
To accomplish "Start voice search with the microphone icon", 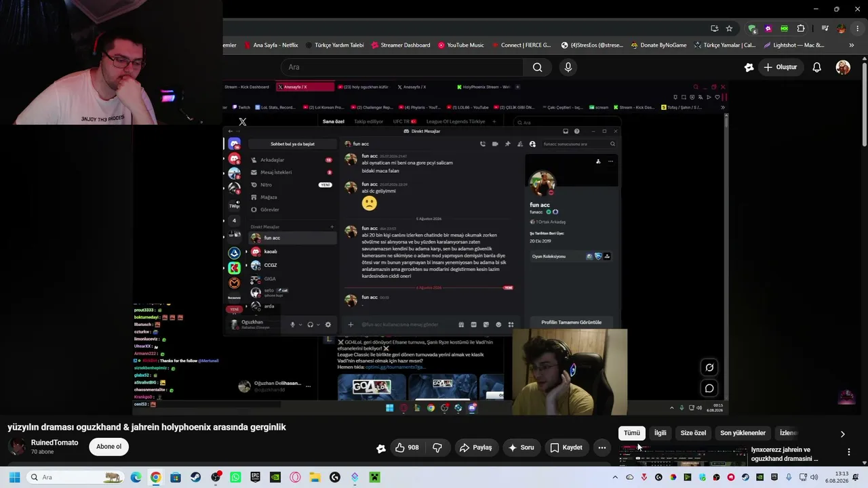I will point(568,67).
